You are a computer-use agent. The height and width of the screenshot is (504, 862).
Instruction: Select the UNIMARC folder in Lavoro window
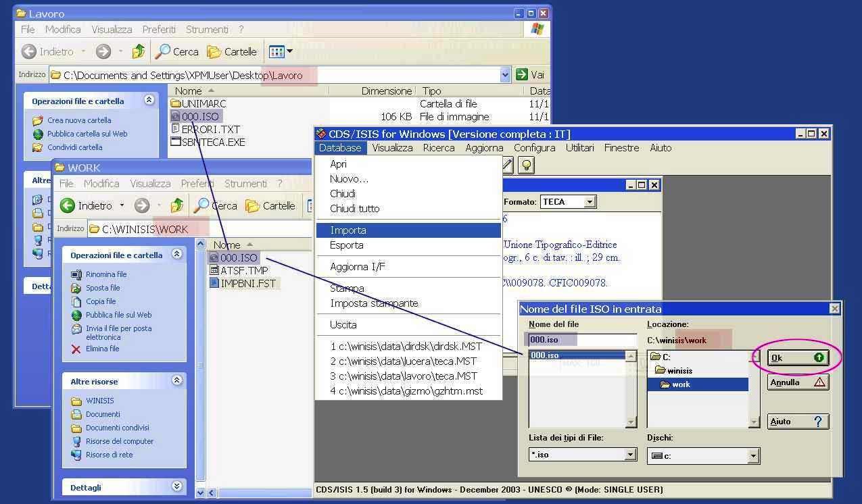[x=198, y=103]
